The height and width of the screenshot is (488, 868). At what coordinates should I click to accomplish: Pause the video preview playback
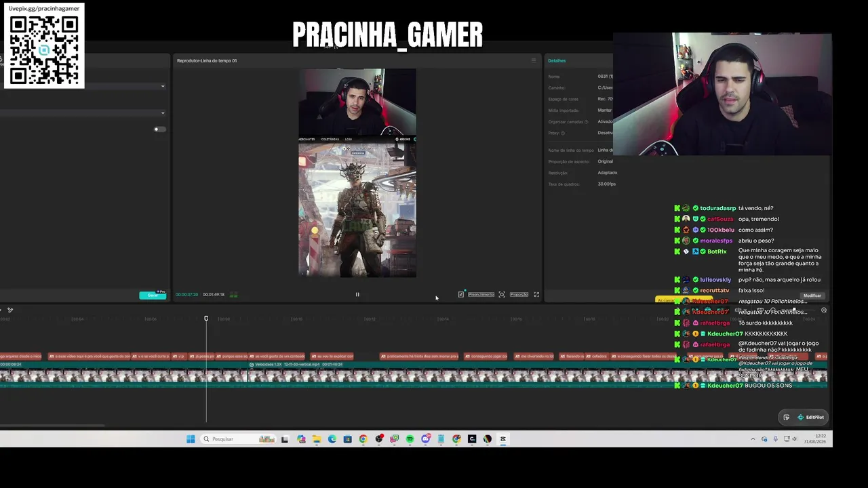[x=357, y=295]
